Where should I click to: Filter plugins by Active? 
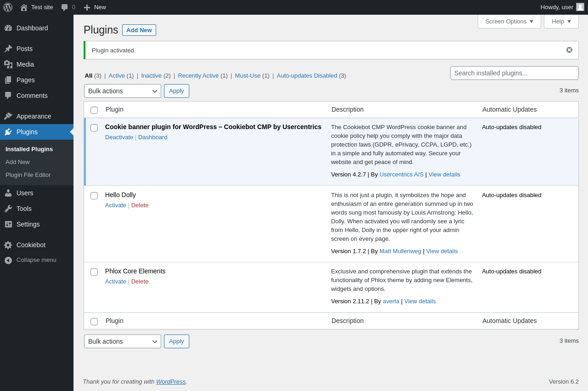pyautogui.click(x=117, y=75)
